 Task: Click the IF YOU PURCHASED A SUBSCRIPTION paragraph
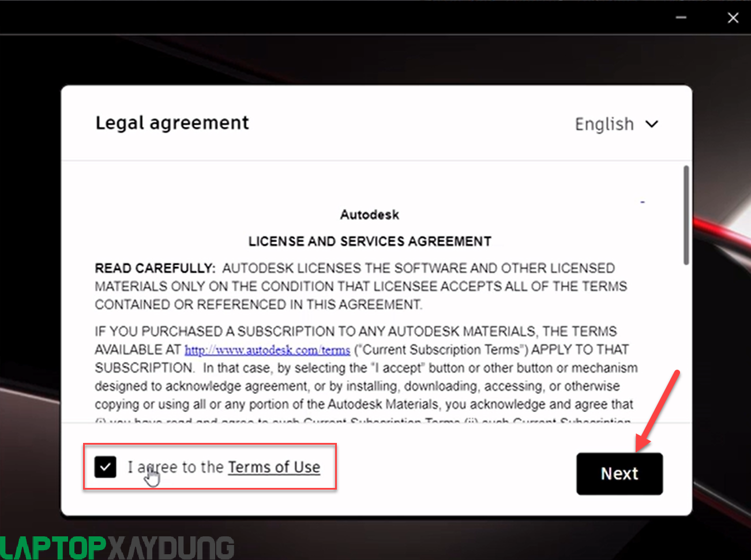[366, 374]
